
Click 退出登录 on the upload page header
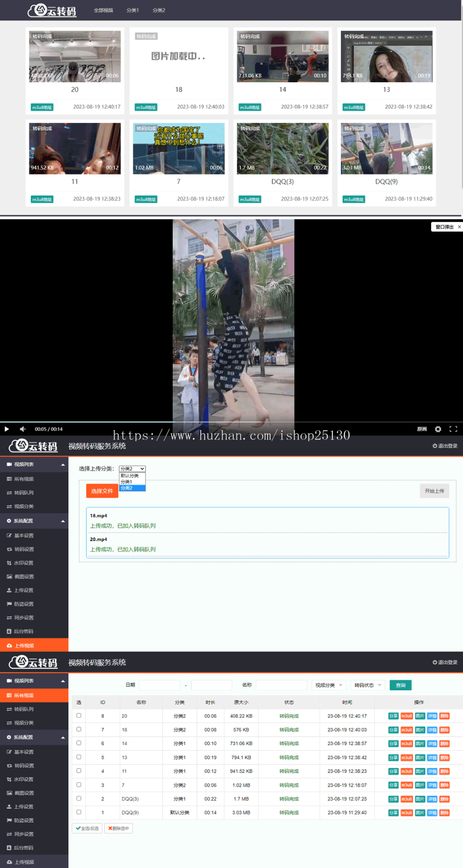point(445,446)
